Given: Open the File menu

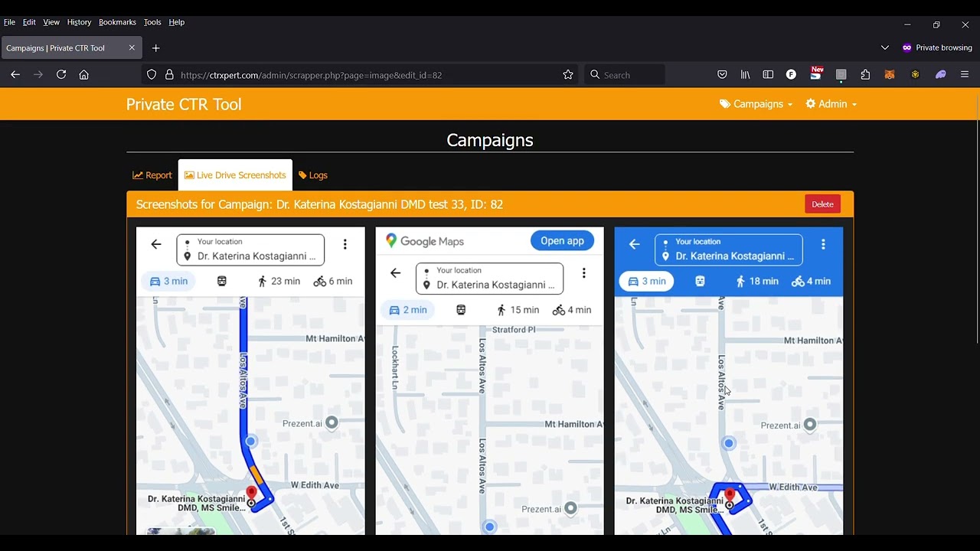Looking at the screenshot, I should pyautogui.click(x=9, y=22).
